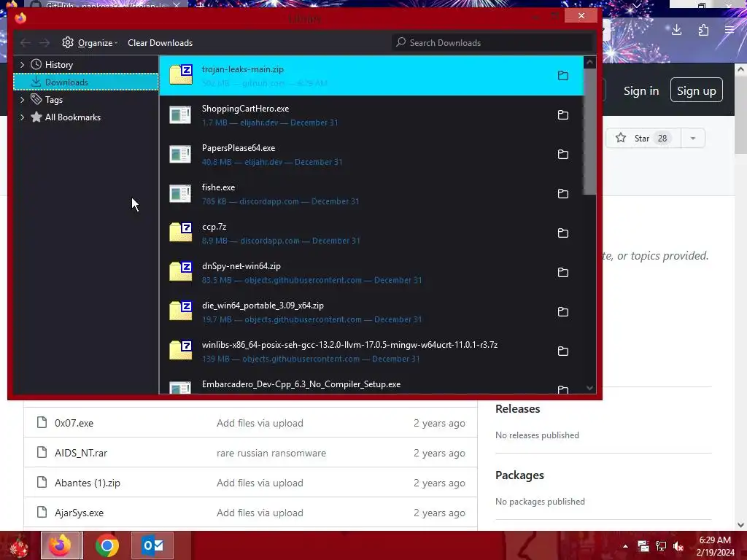Image resolution: width=747 pixels, height=560 pixels.
Task: Open Firefox from the taskbar
Action: point(61,545)
